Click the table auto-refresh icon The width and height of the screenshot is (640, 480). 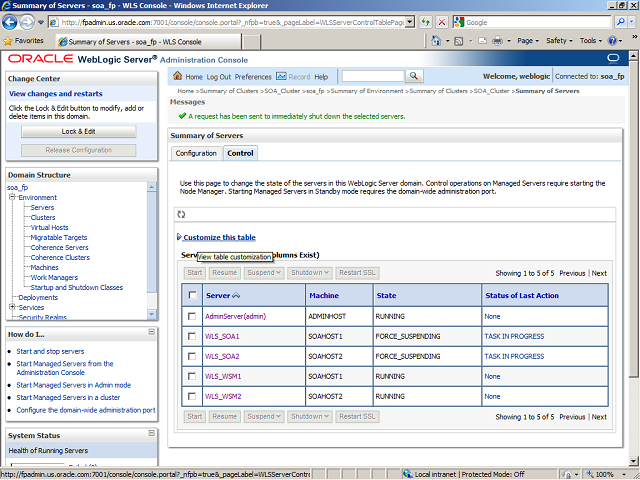point(181,214)
